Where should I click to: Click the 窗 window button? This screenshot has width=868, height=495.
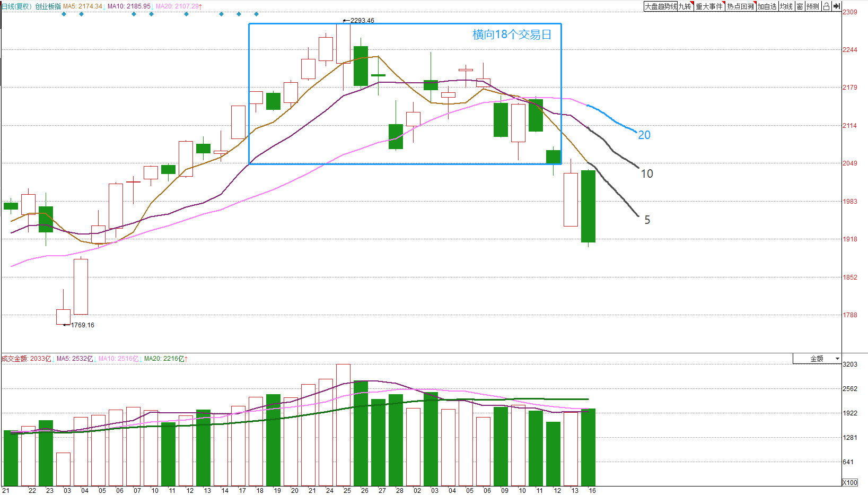pyautogui.click(x=800, y=6)
